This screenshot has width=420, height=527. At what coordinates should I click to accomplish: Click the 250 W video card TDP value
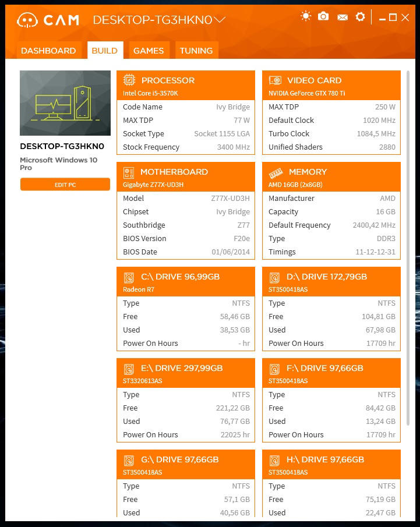coord(386,107)
